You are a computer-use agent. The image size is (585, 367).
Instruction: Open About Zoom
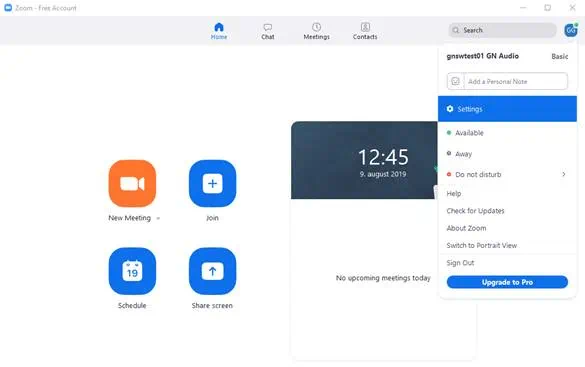click(x=466, y=228)
